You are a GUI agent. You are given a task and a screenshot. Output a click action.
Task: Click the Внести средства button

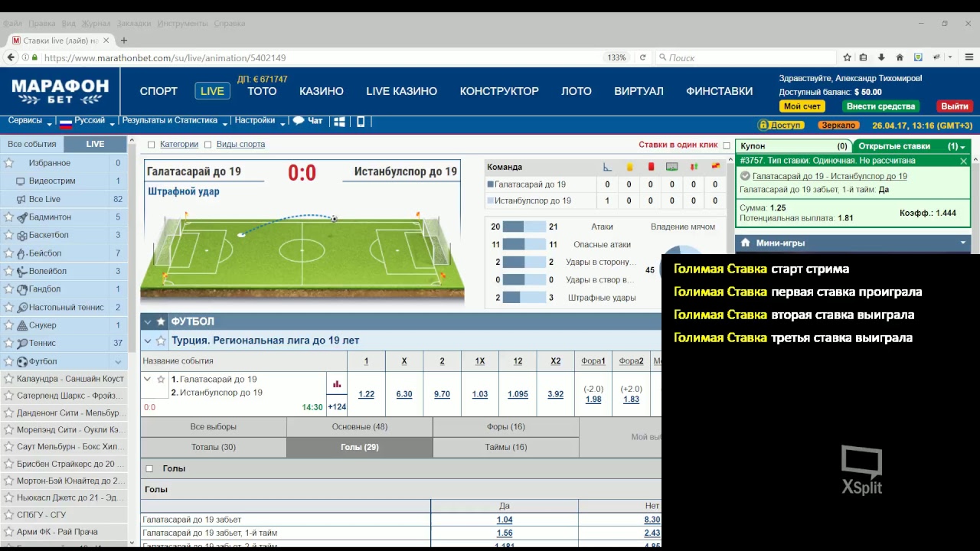[x=881, y=106]
